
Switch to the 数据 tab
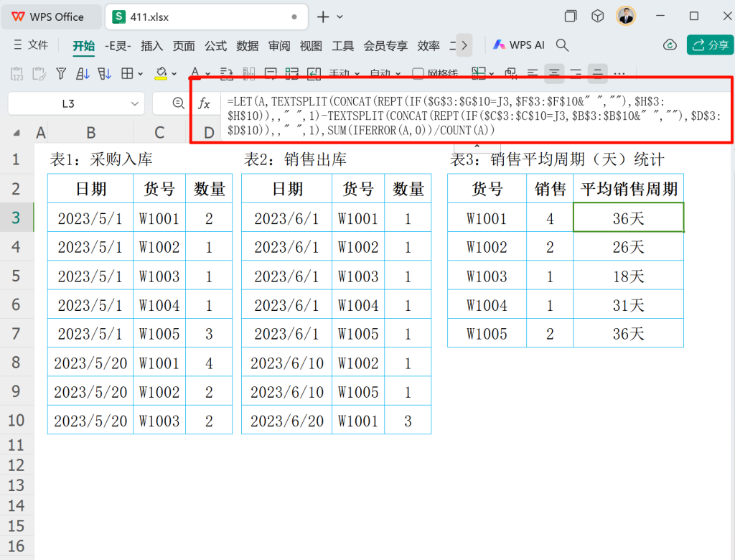(x=248, y=45)
